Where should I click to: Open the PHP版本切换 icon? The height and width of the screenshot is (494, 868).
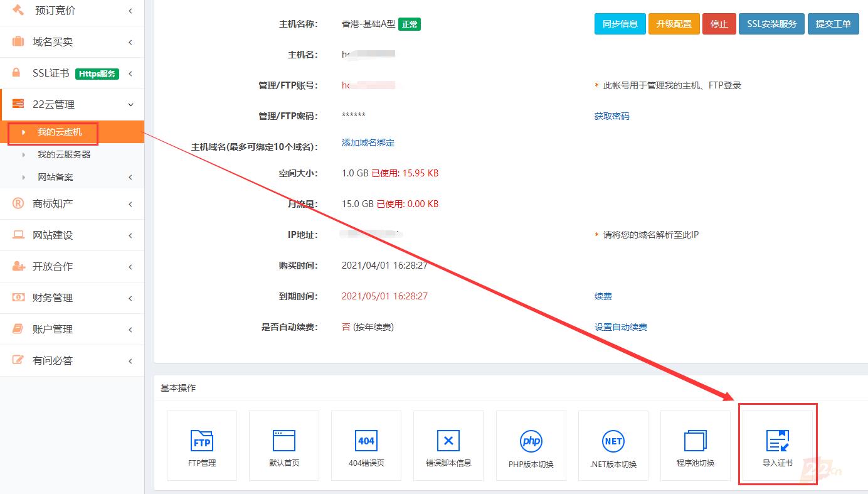click(x=531, y=441)
